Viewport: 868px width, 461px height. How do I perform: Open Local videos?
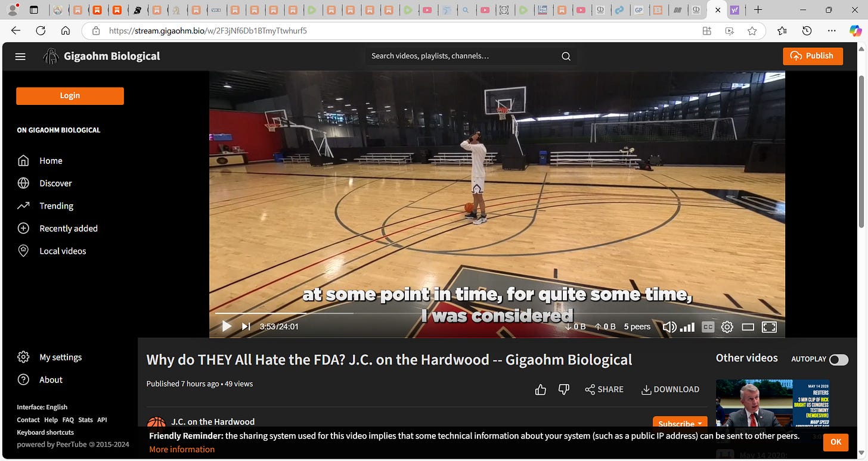[51, 251]
